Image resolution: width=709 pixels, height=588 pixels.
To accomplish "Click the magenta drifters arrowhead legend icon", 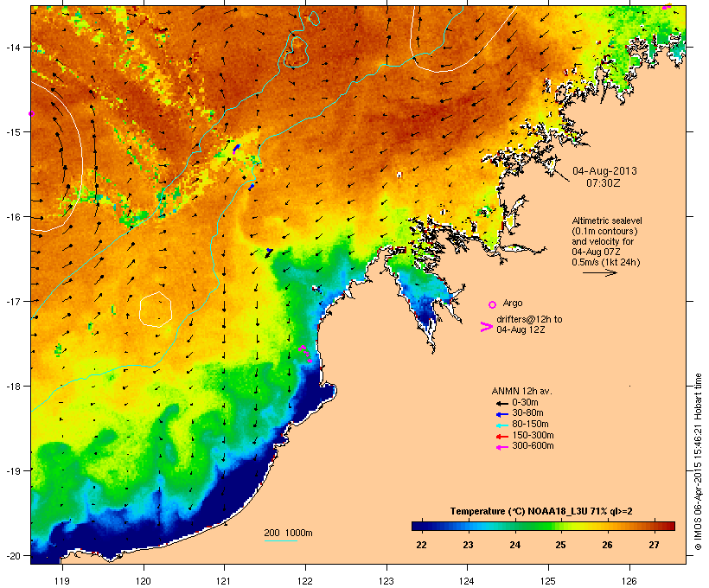I will coord(487,327).
